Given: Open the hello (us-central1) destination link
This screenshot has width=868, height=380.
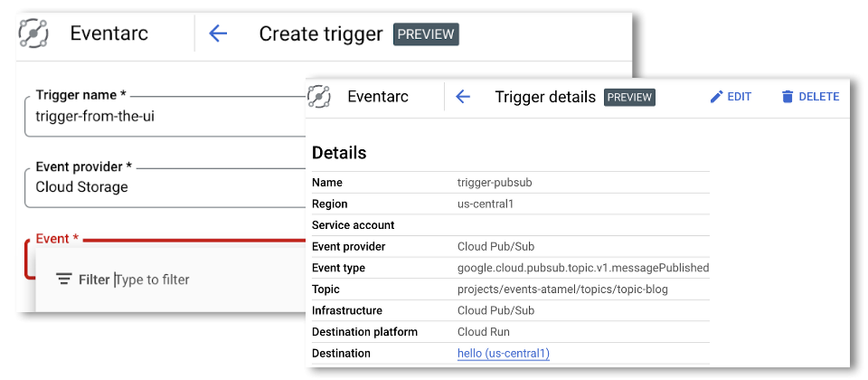Looking at the screenshot, I should coord(503,353).
